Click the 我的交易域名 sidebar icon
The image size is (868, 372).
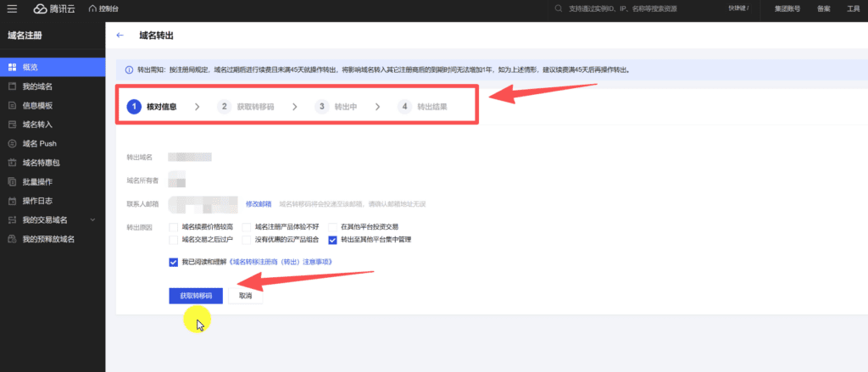click(x=12, y=219)
